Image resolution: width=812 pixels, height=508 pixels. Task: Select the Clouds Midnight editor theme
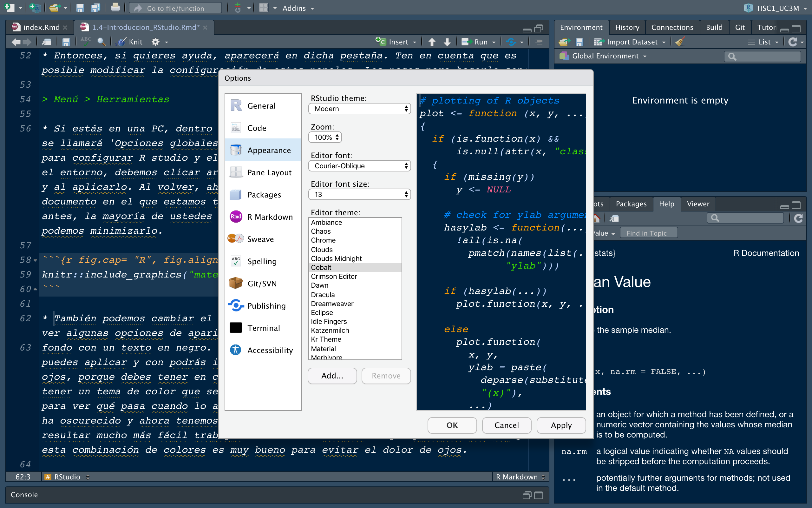355,258
